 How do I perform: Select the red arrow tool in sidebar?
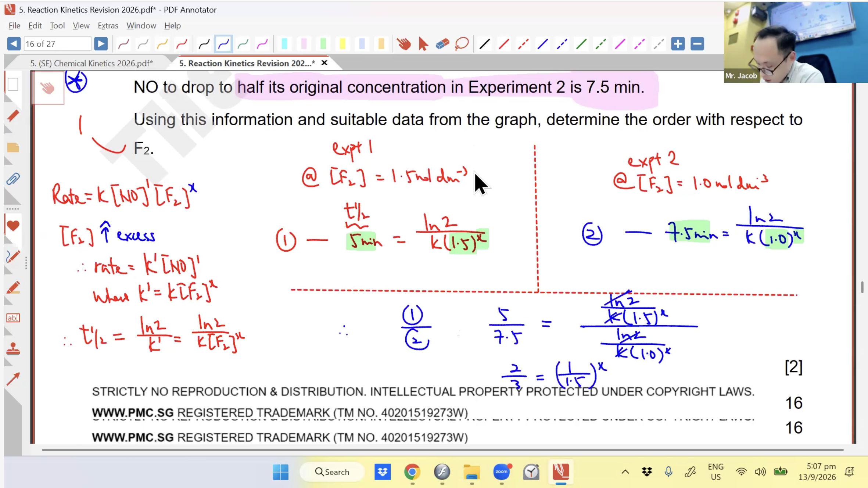coord(13,379)
